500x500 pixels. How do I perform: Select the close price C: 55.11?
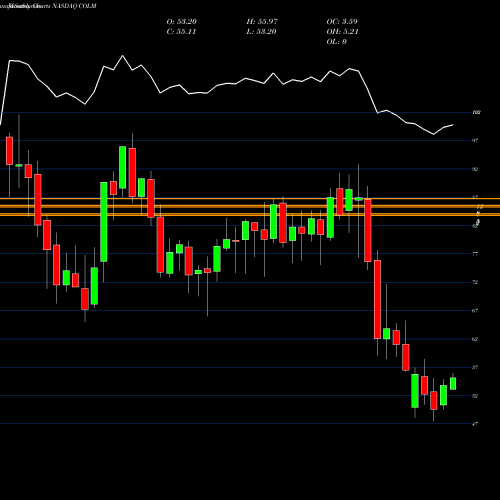pos(181,31)
